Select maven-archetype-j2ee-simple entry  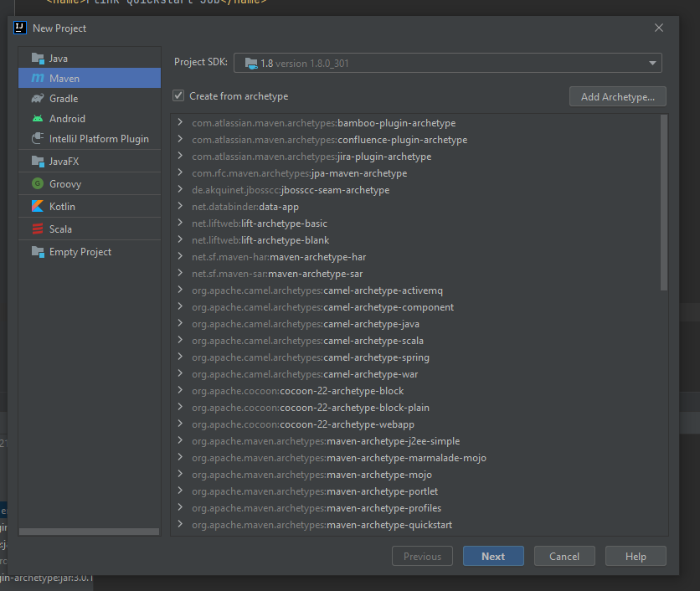326,441
